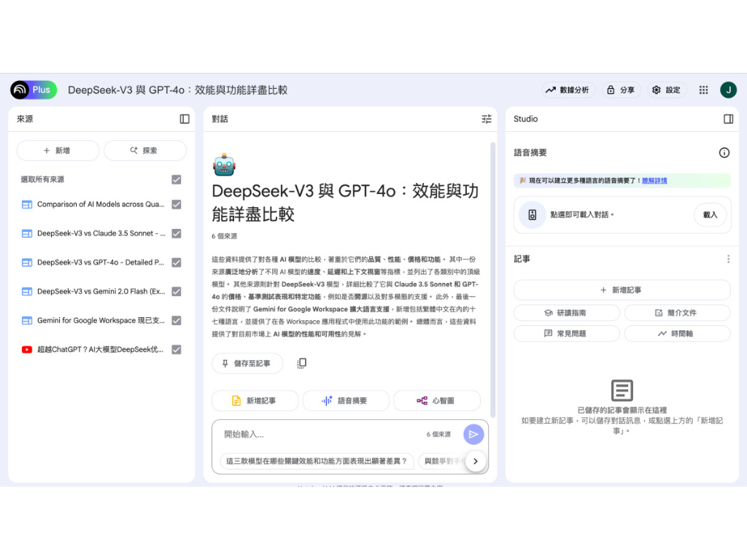The image size is (747, 560).
Task: Click source icon of DeepSeek-V3 vs GPT-4o row
Action: coord(27,262)
